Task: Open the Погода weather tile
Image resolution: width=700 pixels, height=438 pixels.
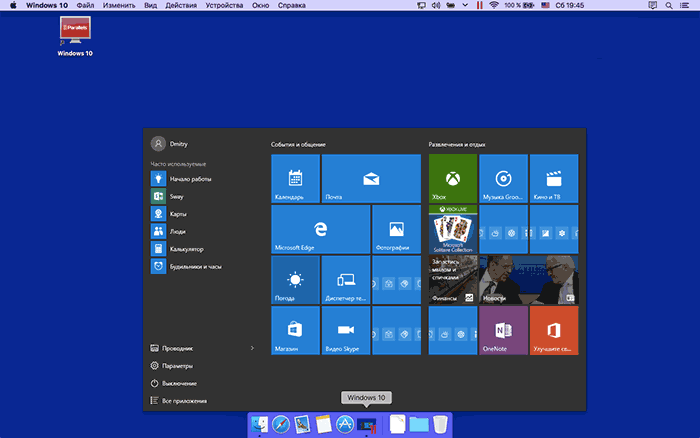Action: click(295, 280)
